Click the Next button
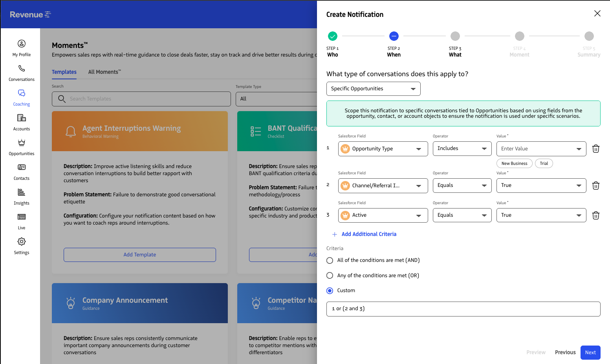 pyautogui.click(x=590, y=353)
